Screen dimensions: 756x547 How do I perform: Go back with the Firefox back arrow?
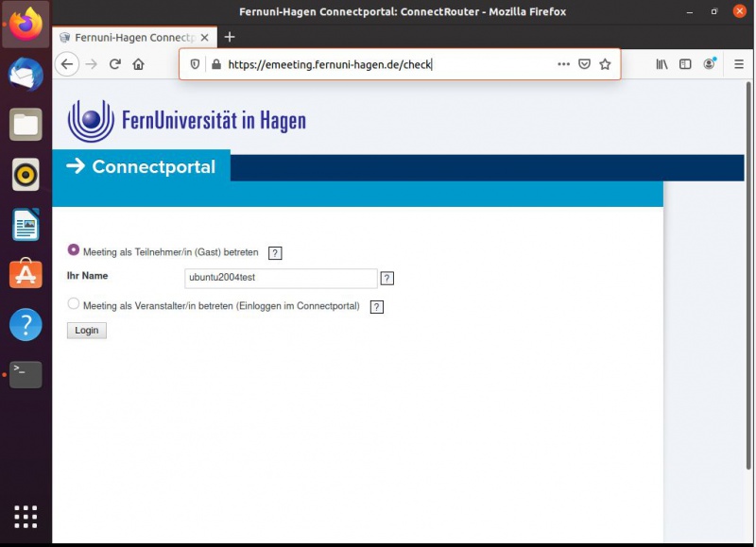pyautogui.click(x=67, y=64)
